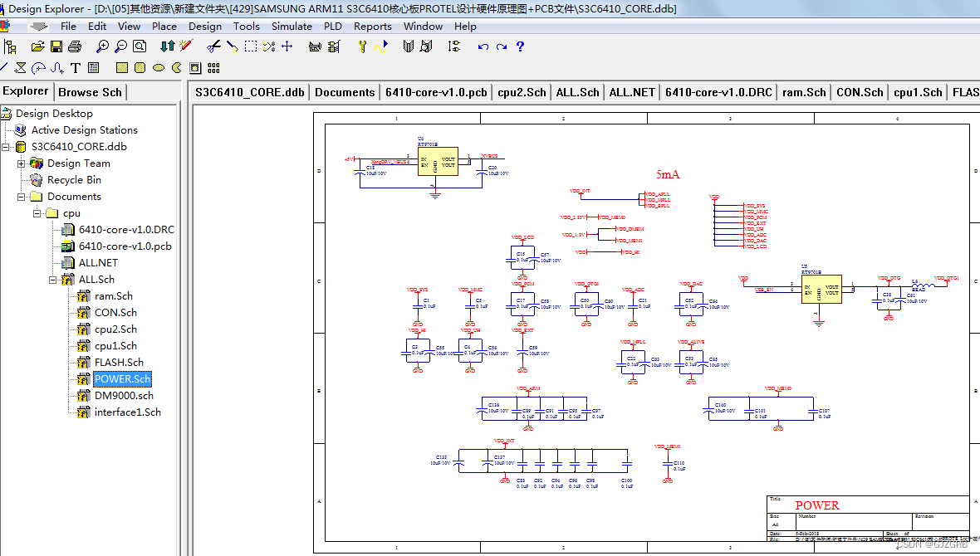This screenshot has height=556, width=980.
Task: Open the Print tool from the toolbar
Action: (x=75, y=46)
